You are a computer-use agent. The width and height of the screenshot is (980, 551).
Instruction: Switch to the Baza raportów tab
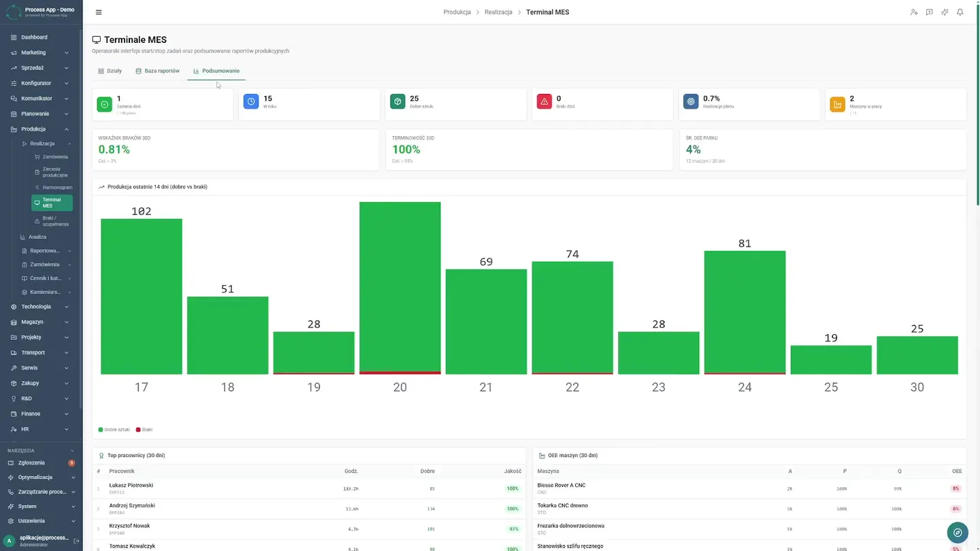[158, 71]
